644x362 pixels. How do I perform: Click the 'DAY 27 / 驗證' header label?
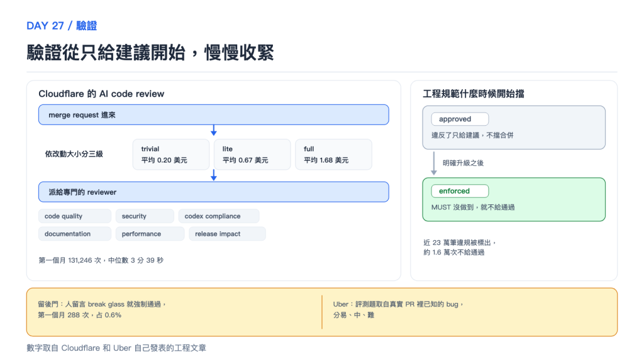point(62,26)
